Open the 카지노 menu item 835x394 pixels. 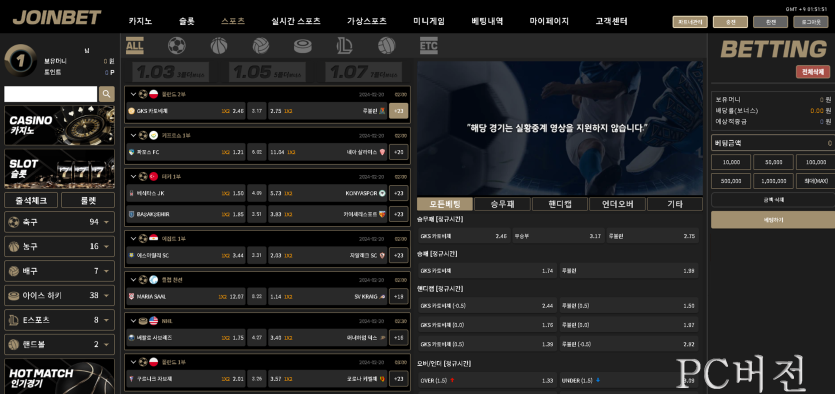coord(140,21)
